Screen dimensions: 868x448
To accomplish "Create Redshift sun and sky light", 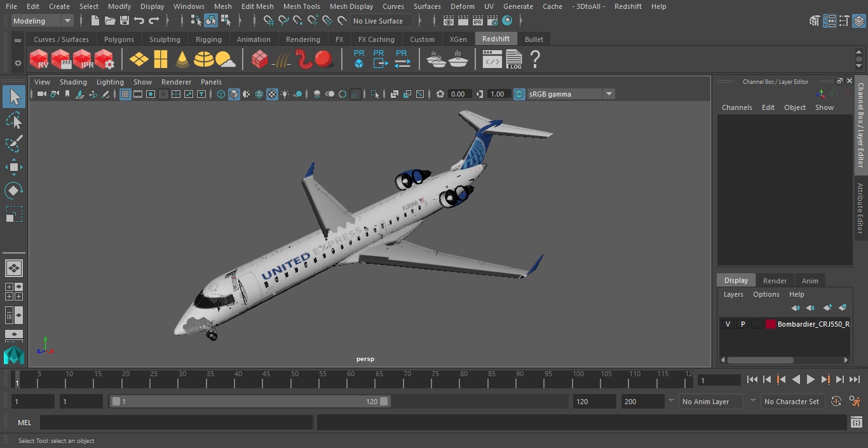I will pos(226,60).
